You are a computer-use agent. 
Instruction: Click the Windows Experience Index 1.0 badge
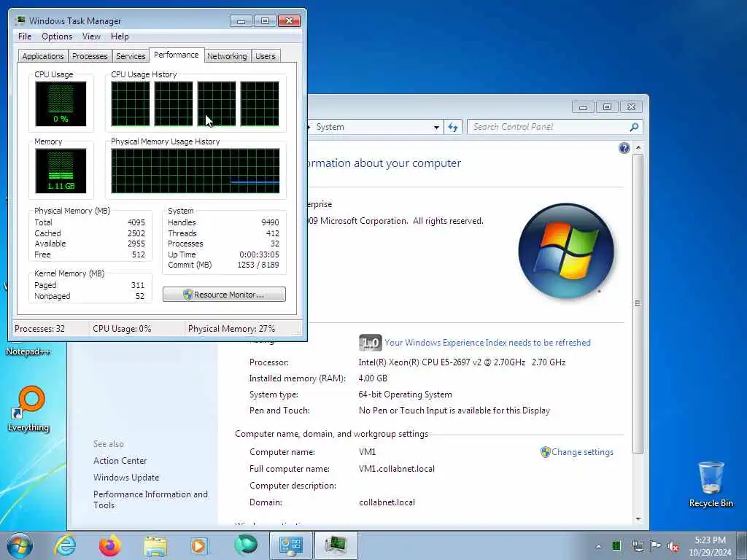pos(370,343)
